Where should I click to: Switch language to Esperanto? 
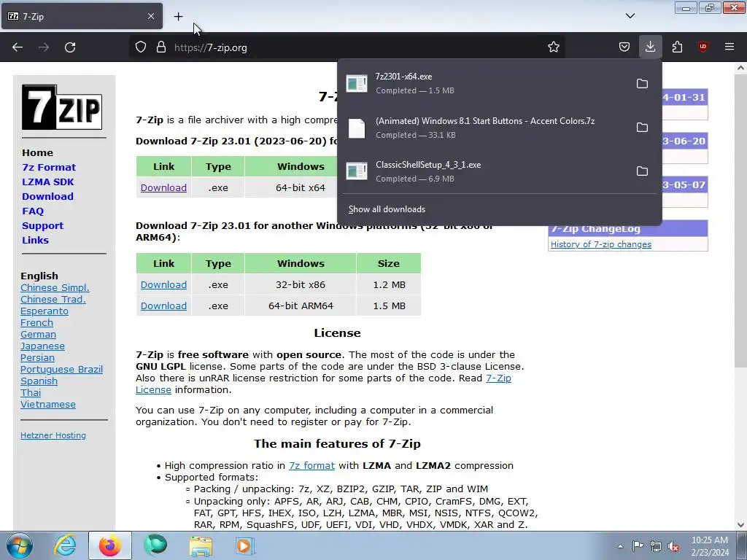(44, 311)
